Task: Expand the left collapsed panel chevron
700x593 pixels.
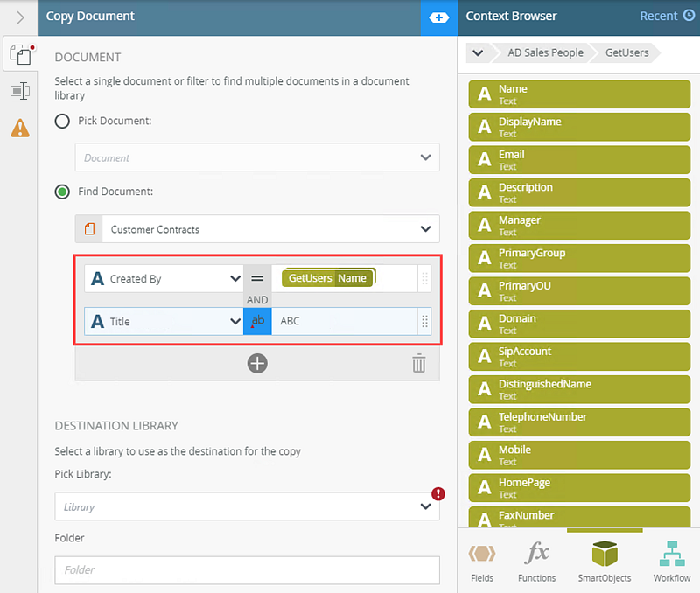Action: [19, 17]
